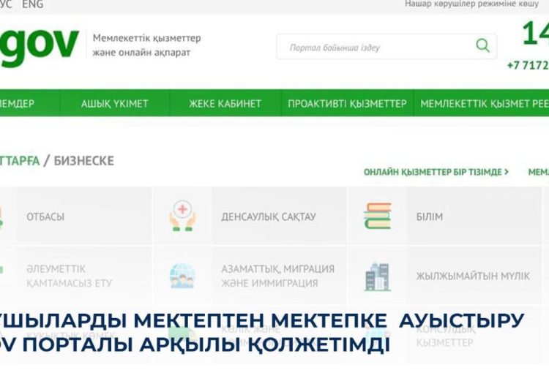549x392 pixels.
Task: Open the stacked books education icon
Action: coord(377,216)
